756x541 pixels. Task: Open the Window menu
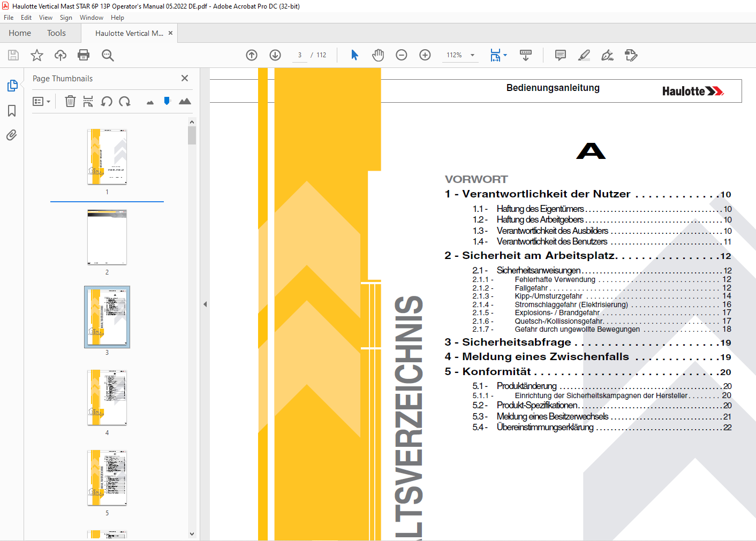click(x=92, y=18)
